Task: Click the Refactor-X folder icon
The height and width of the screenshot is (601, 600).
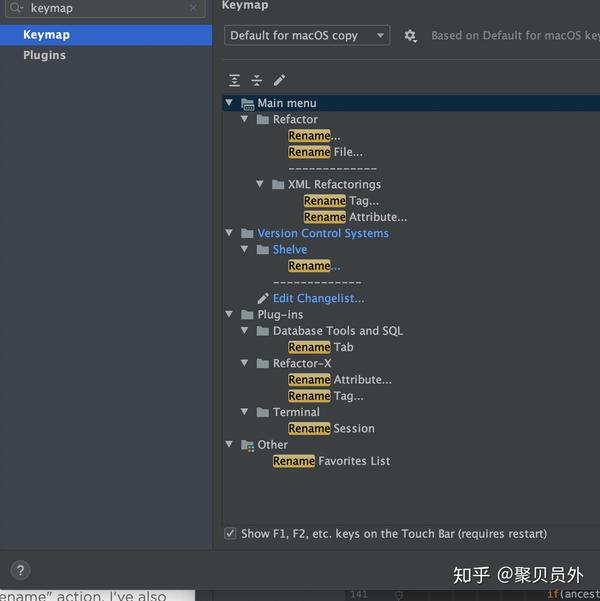Action: [263, 363]
